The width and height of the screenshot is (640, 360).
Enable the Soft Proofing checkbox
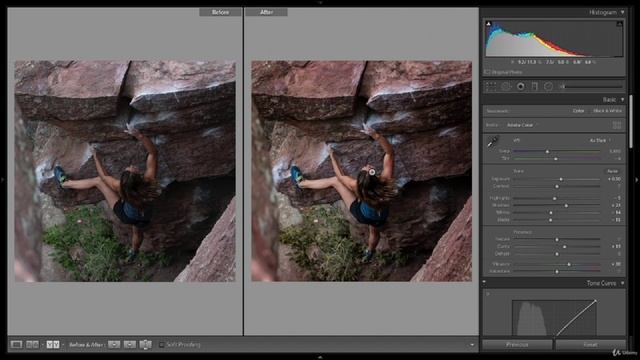pyautogui.click(x=161, y=344)
